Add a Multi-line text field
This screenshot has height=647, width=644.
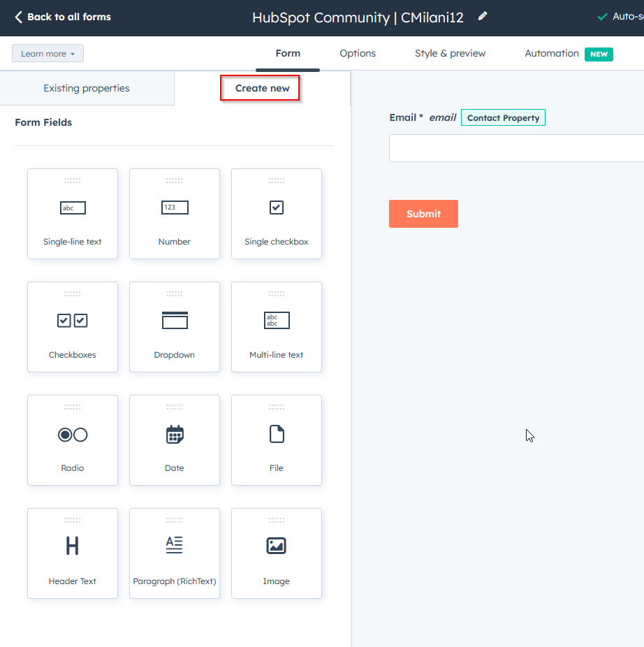[276, 327]
